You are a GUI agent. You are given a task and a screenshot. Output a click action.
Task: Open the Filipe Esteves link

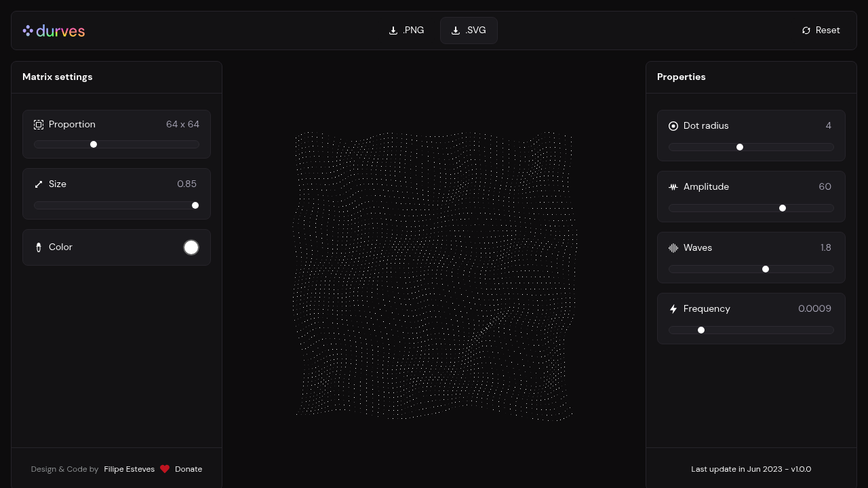(129, 469)
